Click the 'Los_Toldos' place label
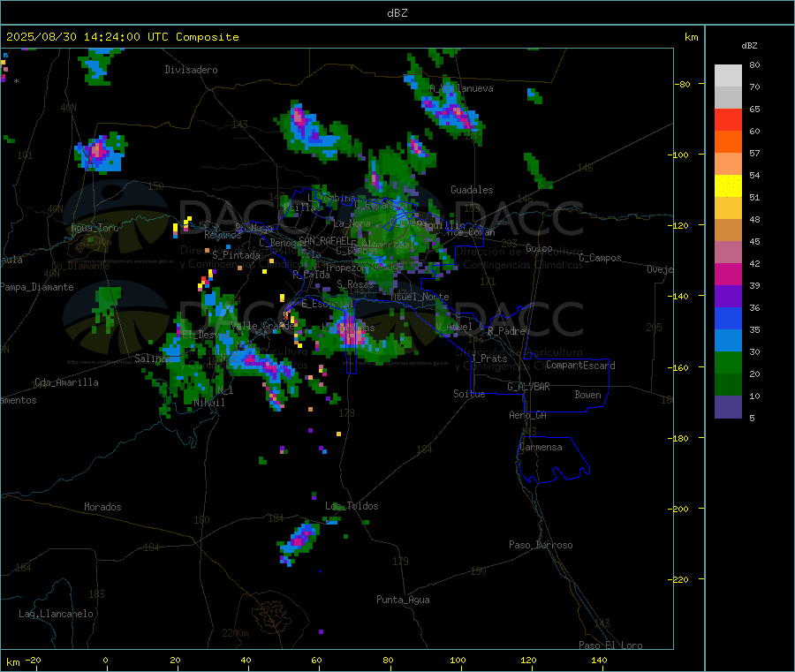 (x=352, y=506)
